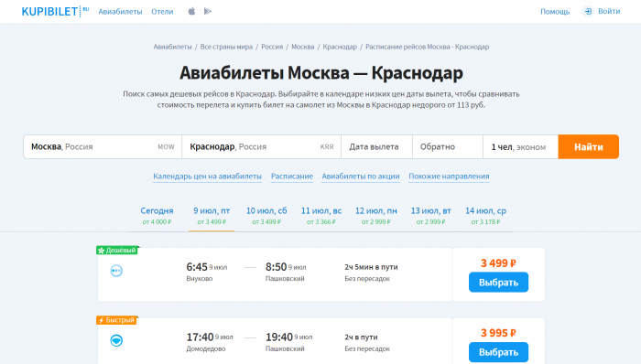Open Календарь цен на авиабилеты link

click(207, 177)
